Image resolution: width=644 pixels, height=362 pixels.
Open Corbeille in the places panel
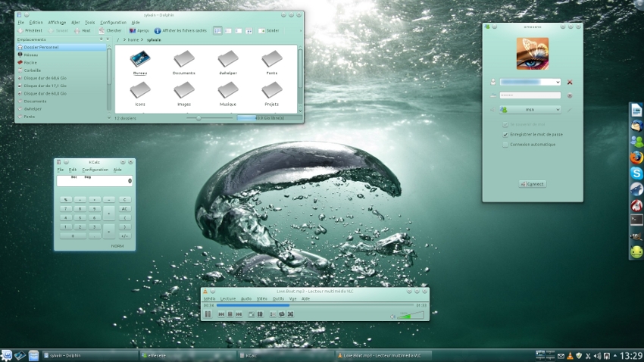[61, 70]
